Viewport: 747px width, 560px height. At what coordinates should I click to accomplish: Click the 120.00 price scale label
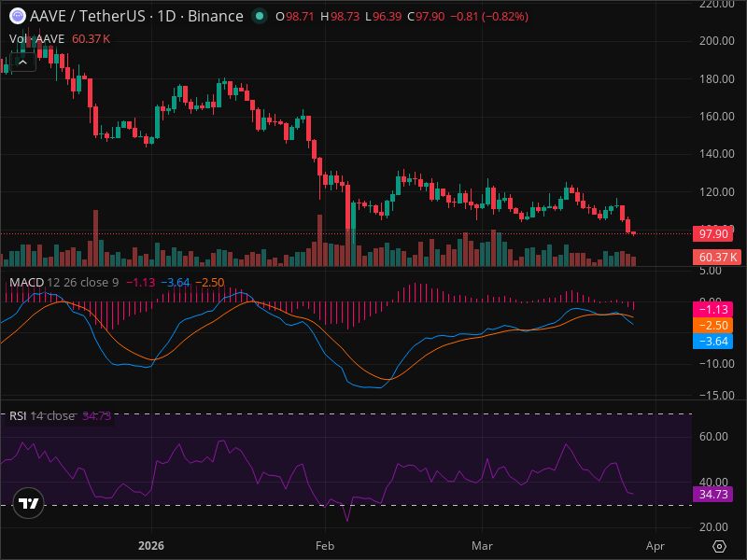pos(716,192)
